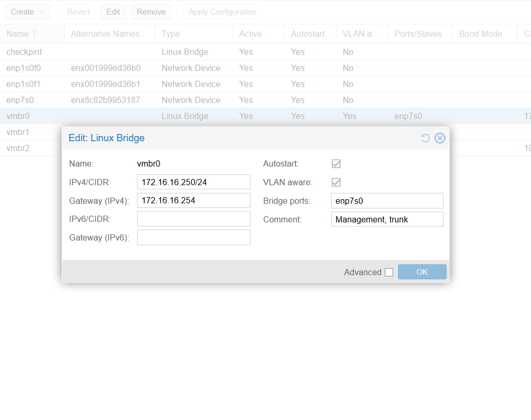The image size is (531, 420).
Task: Focus the empty IPv6/CIDR field
Action: point(194,219)
